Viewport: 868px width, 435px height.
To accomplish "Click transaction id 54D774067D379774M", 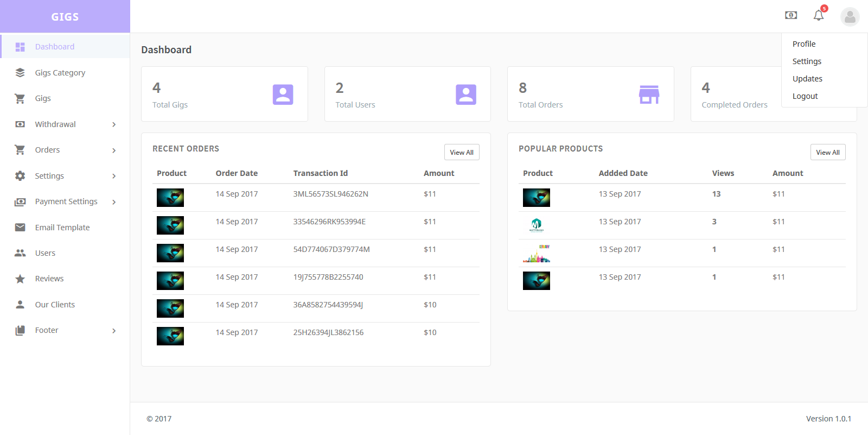I will [x=331, y=249].
